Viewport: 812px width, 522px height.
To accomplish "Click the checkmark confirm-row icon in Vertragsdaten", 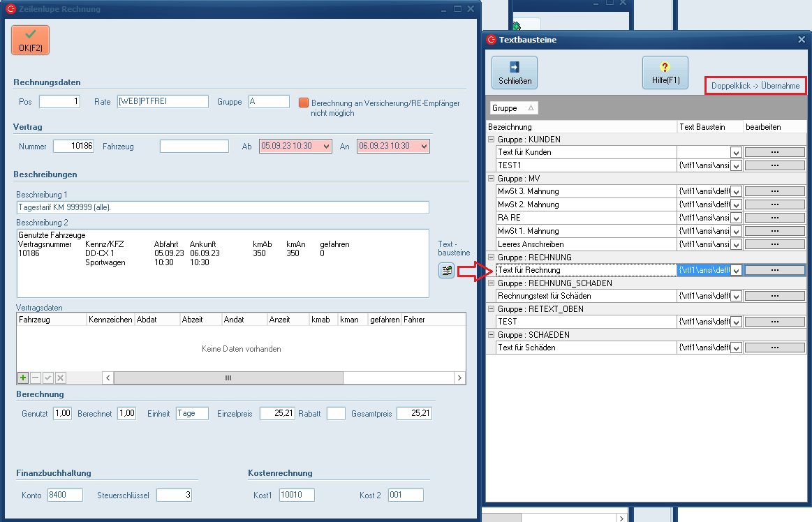I will coord(48,378).
